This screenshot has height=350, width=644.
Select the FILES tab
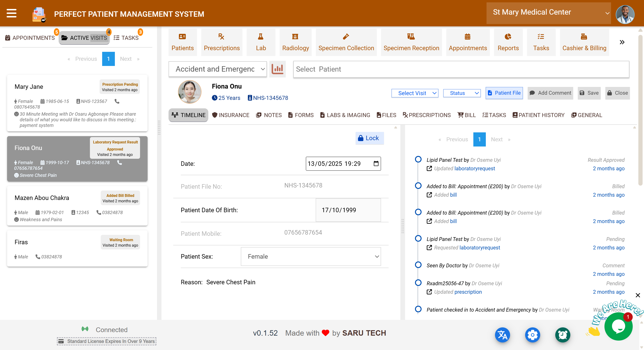pos(386,115)
